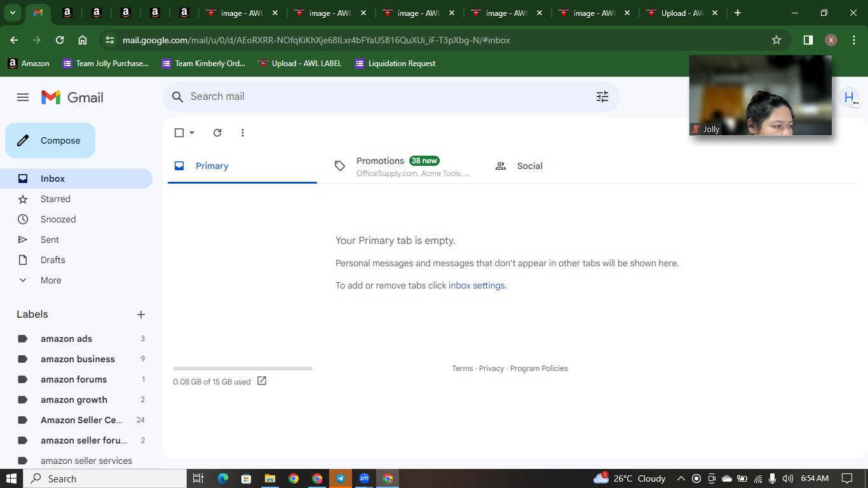Screen dimensions: 868x488
Task: Open the Starred folder
Action: [76, 199]
